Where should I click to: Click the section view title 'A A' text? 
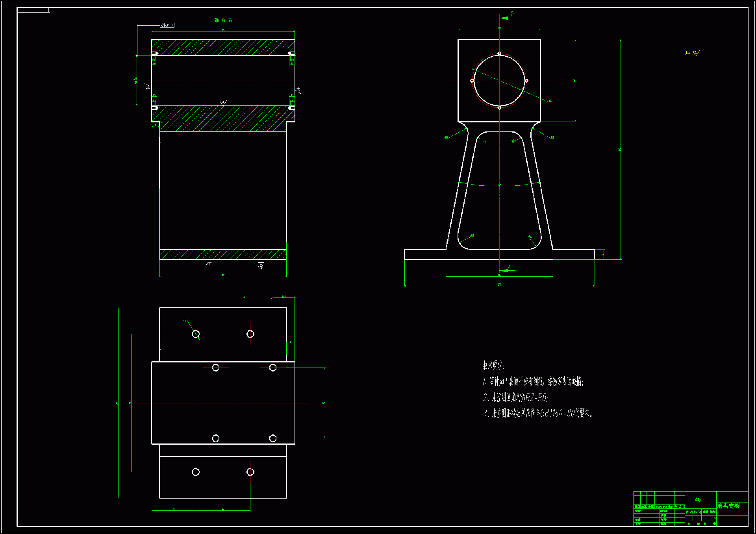tap(223, 20)
